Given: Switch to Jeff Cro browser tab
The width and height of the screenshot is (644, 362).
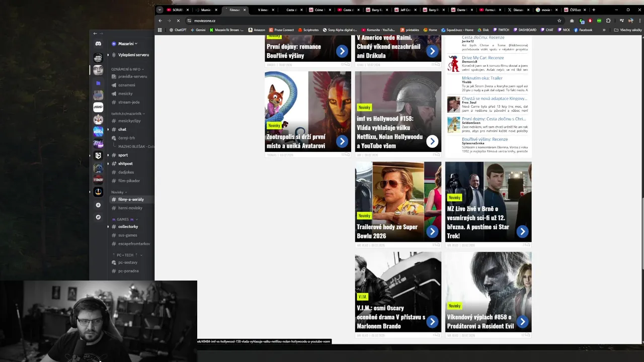Looking at the screenshot, I should click(x=405, y=10).
